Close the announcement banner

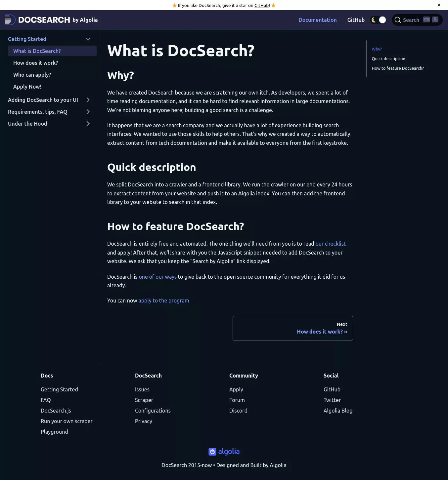coord(439,5)
